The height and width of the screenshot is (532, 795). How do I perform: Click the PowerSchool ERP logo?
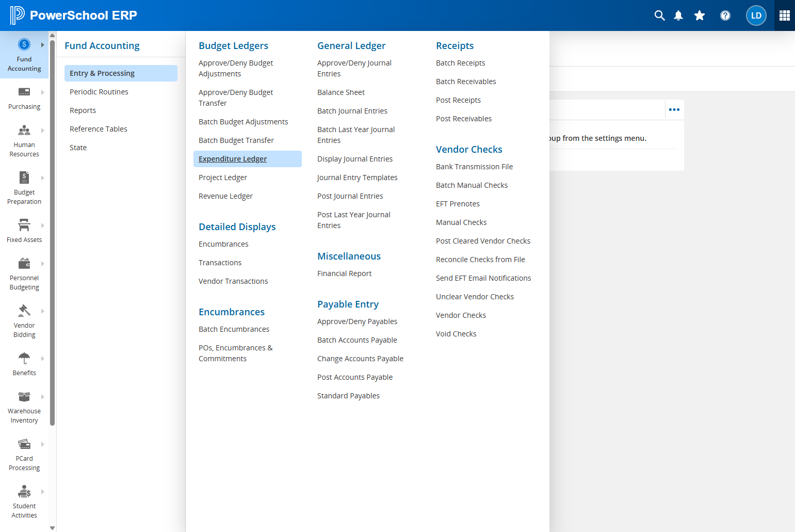click(x=74, y=15)
